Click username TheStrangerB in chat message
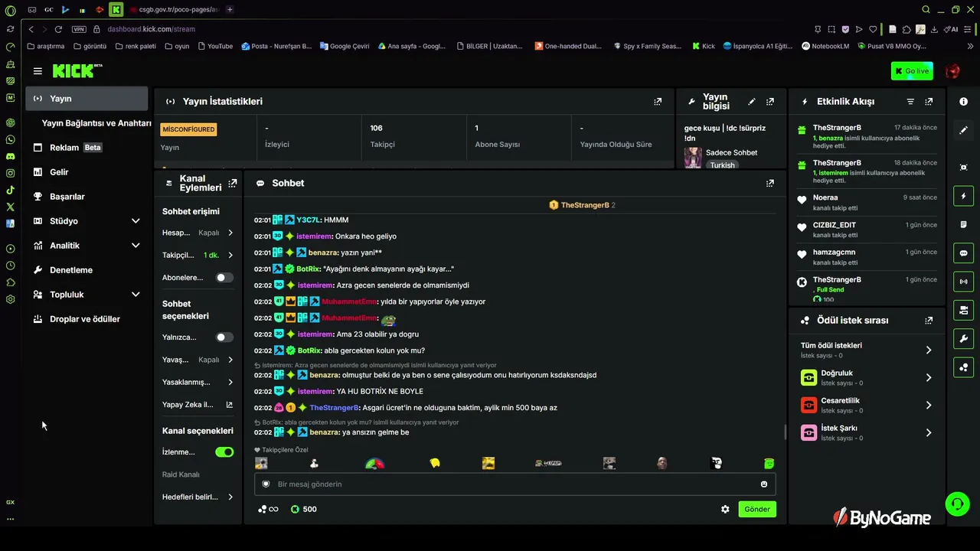This screenshot has height=551, width=980. pyautogui.click(x=335, y=408)
